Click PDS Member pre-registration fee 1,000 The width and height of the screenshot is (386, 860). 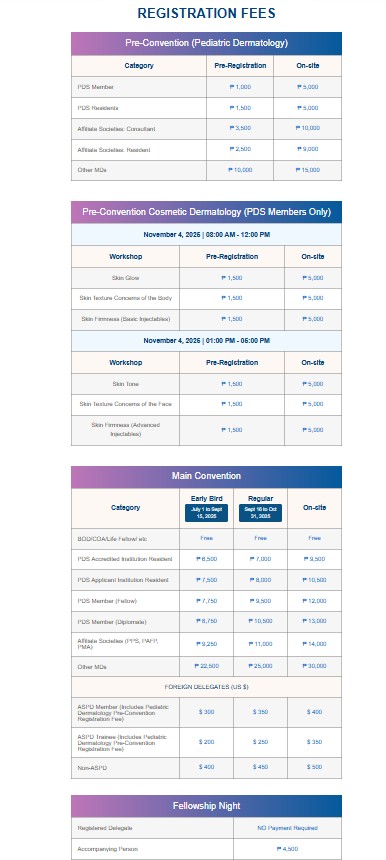click(x=240, y=87)
